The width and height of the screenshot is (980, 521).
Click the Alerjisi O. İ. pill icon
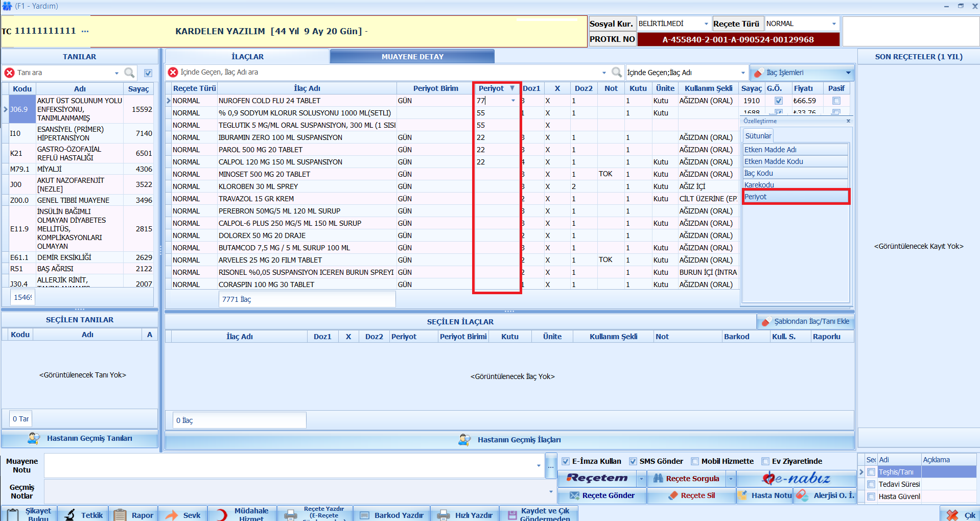click(x=802, y=495)
